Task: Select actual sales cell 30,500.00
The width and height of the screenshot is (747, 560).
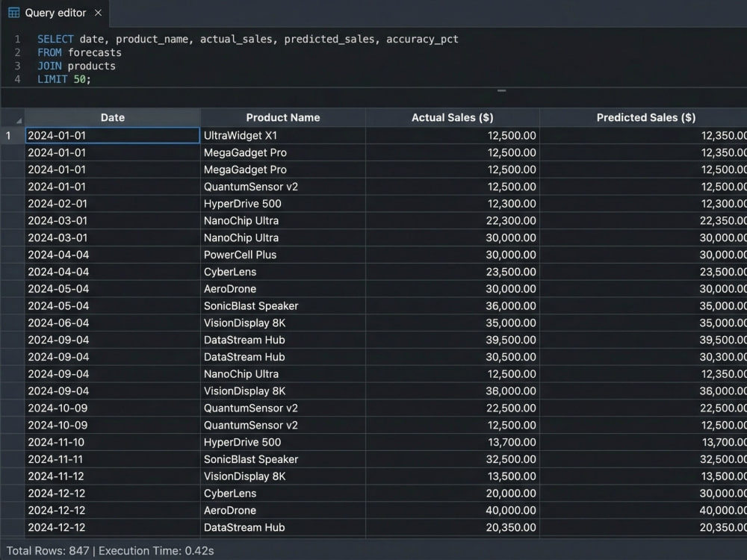Action: [453, 357]
